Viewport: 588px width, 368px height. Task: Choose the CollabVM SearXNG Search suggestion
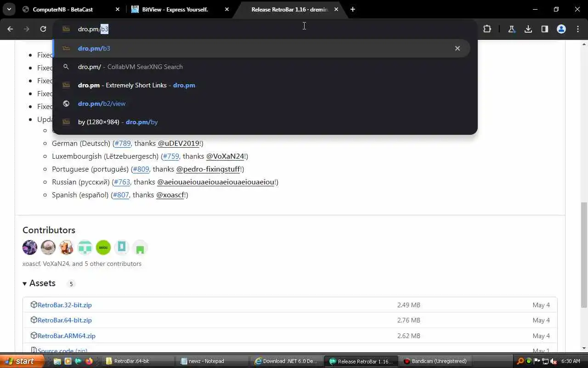(262, 67)
